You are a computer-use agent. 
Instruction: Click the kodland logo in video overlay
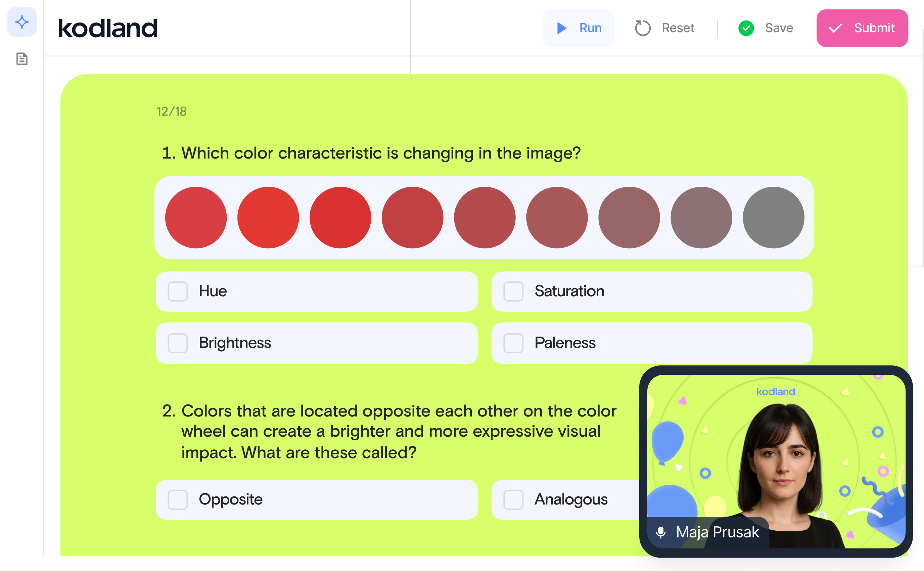point(775,392)
